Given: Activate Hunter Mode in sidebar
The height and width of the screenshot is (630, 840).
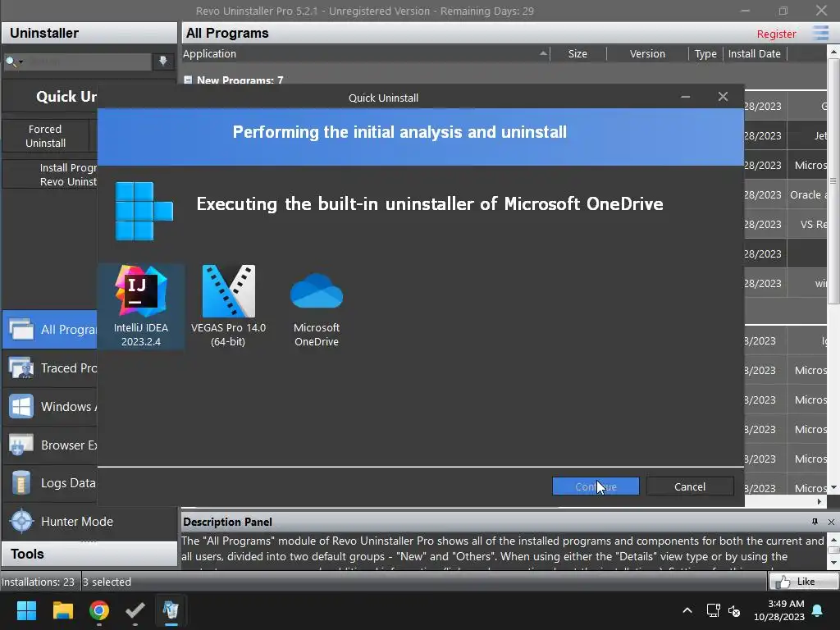Looking at the screenshot, I should point(89,522).
